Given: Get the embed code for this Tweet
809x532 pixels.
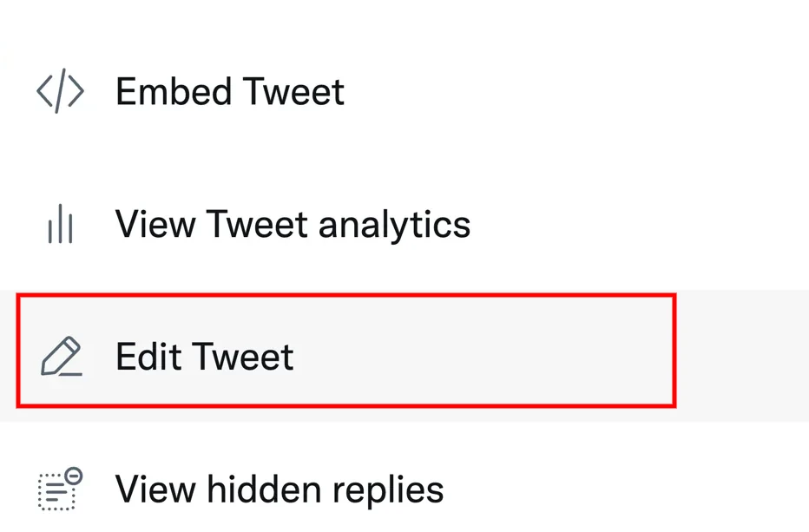Looking at the screenshot, I should (229, 92).
